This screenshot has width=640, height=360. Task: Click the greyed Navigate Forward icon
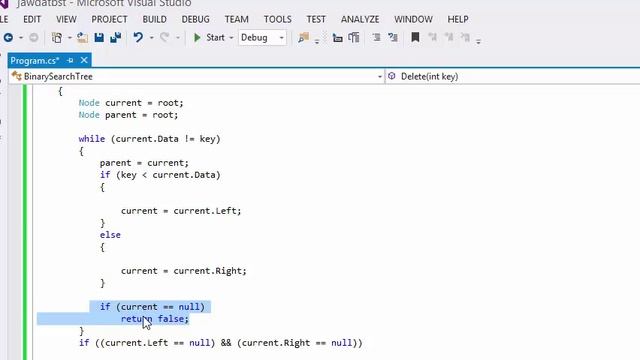coord(34,38)
